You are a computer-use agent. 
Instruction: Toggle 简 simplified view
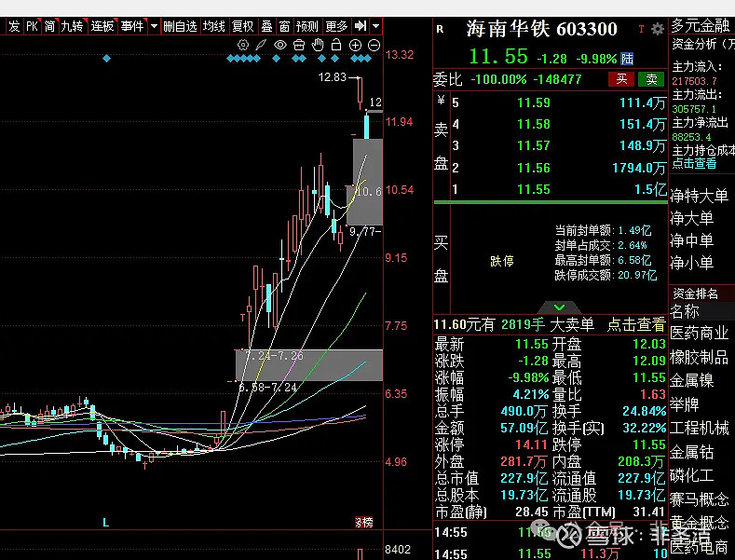(49, 26)
